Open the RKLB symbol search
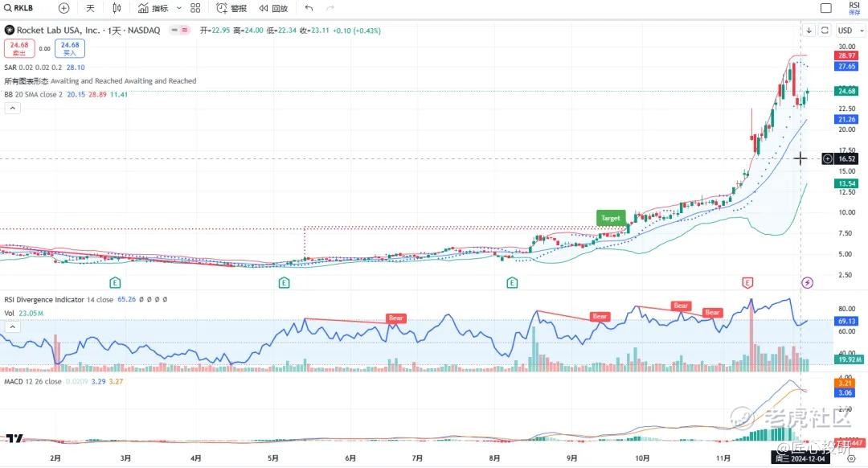 18,8
